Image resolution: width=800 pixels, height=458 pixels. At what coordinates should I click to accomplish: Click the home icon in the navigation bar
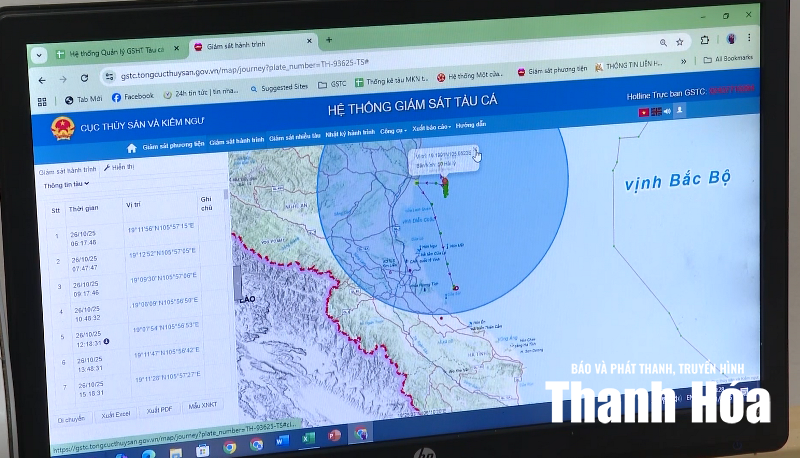click(x=132, y=148)
